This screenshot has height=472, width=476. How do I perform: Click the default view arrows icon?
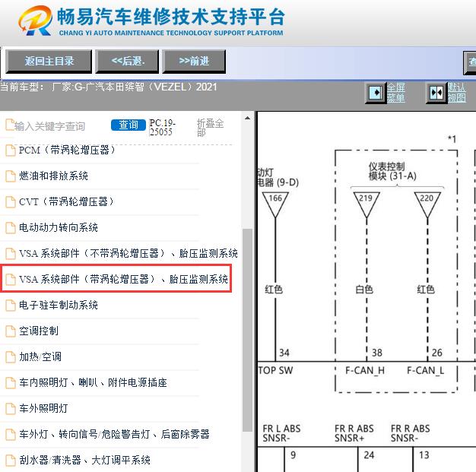[436, 93]
